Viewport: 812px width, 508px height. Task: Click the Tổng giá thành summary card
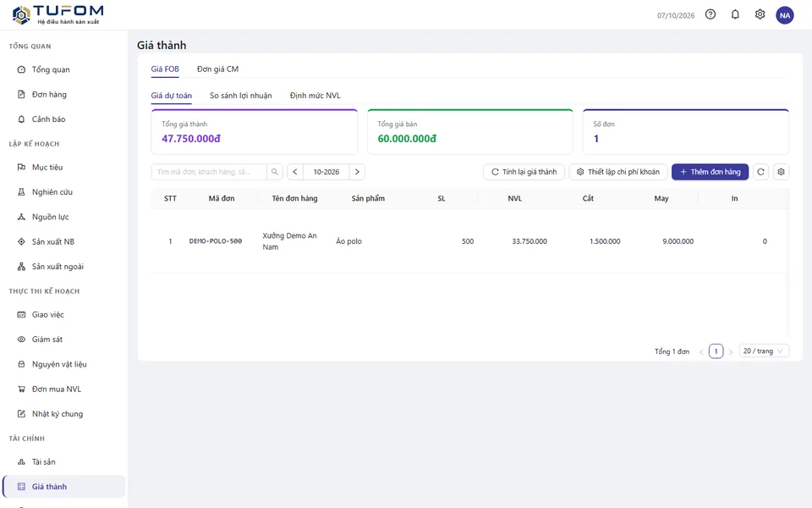(255, 132)
